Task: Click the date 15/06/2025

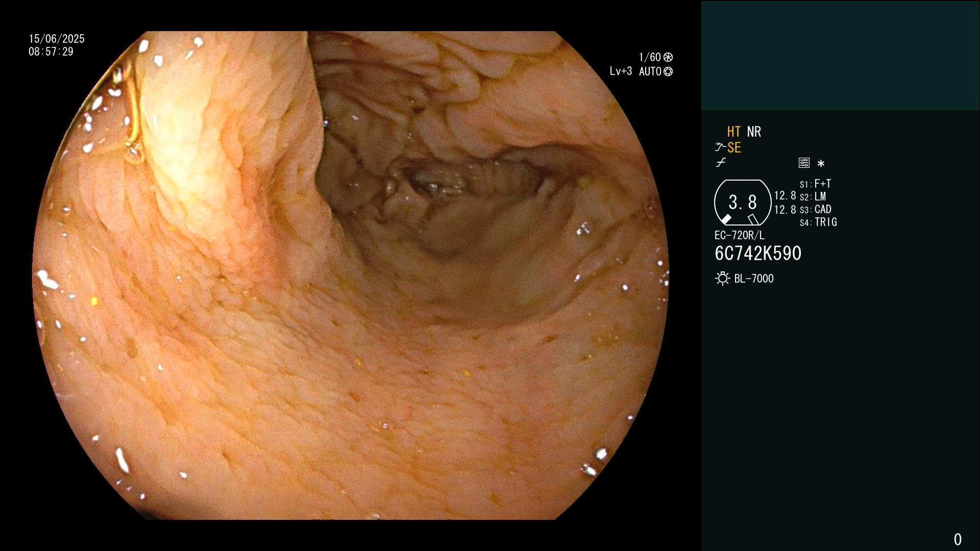Action: click(x=57, y=39)
